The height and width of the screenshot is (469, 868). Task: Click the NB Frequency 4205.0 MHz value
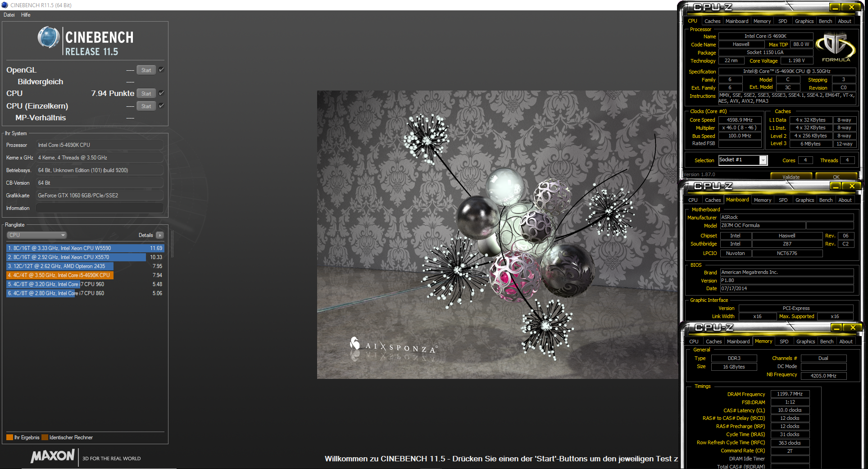[x=823, y=375]
